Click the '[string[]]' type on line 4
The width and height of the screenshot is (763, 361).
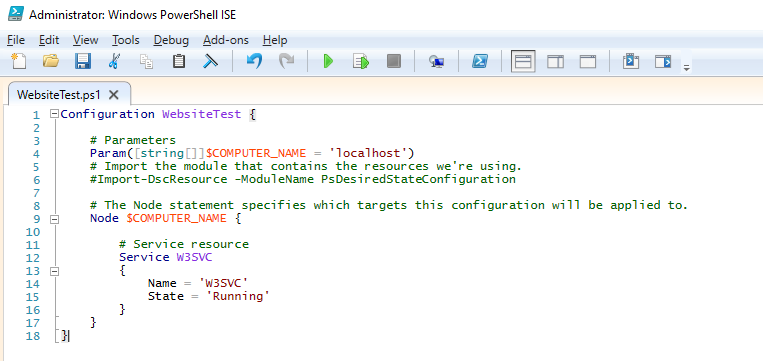click(x=169, y=154)
